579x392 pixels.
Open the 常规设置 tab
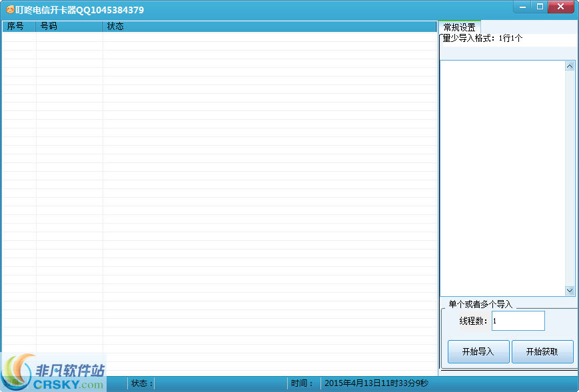point(459,27)
